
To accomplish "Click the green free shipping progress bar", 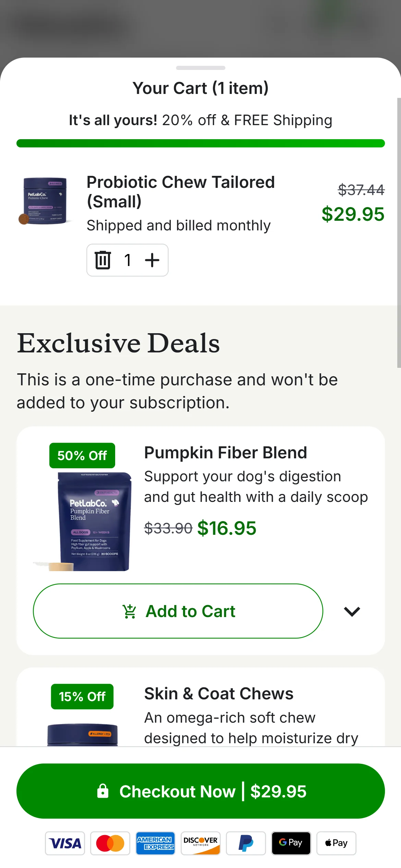I will pos(200,143).
